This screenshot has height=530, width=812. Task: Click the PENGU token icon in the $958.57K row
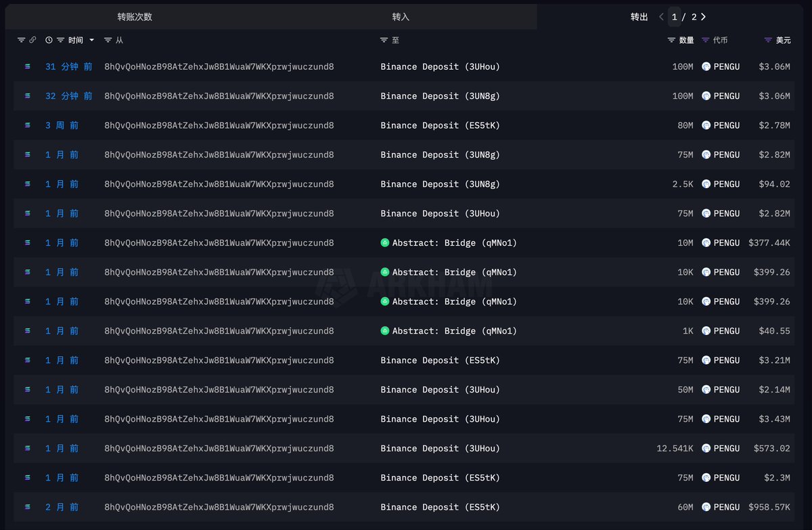[x=706, y=507]
